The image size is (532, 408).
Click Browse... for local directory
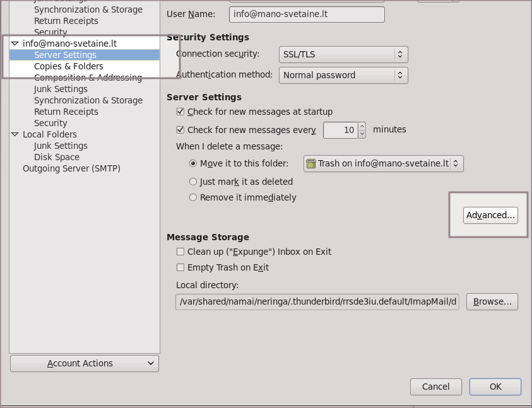[492, 301]
